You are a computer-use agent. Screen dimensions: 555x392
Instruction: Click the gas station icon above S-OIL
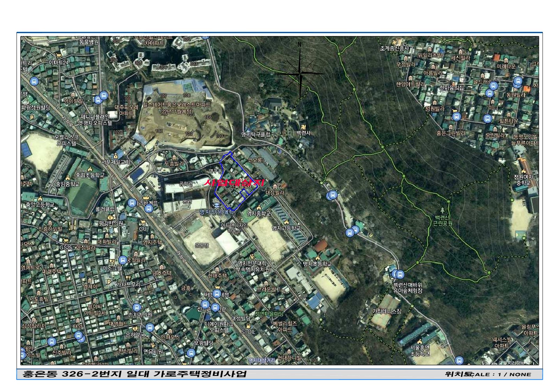[248, 326]
